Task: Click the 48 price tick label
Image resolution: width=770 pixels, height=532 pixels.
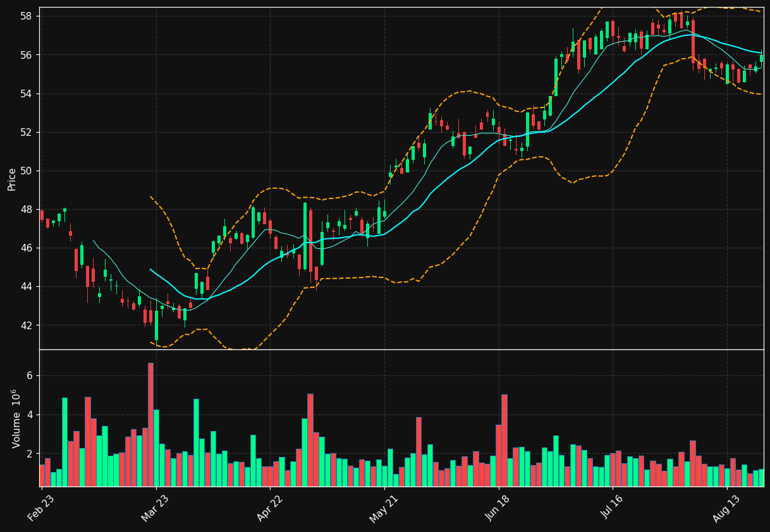Action: [28, 210]
